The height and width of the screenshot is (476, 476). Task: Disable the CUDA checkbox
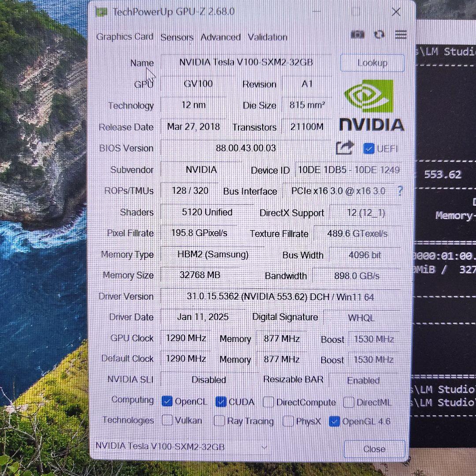[220, 402]
